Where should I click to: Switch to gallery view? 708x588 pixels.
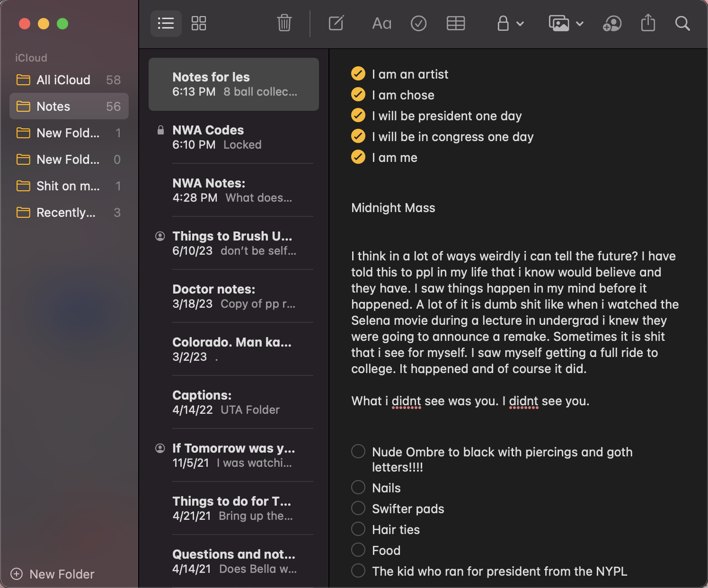pos(199,24)
